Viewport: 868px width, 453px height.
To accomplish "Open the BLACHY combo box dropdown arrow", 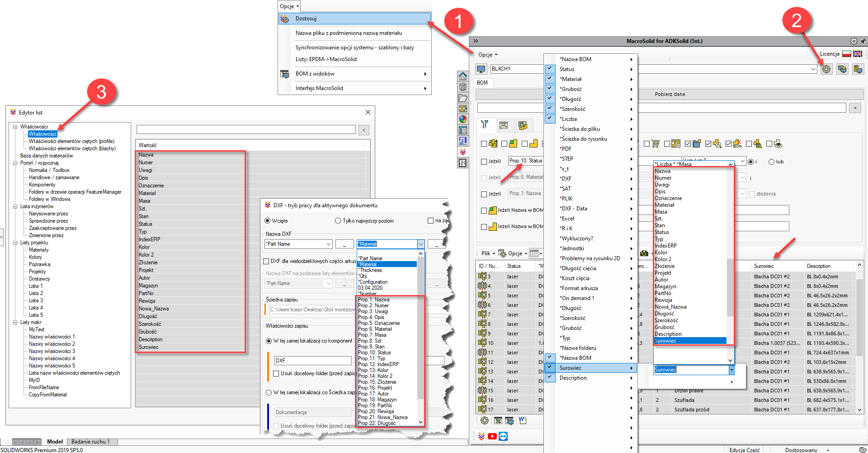I will pos(813,69).
